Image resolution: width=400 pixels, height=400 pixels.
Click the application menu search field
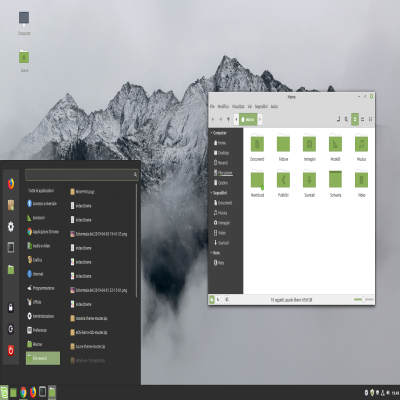[82, 174]
